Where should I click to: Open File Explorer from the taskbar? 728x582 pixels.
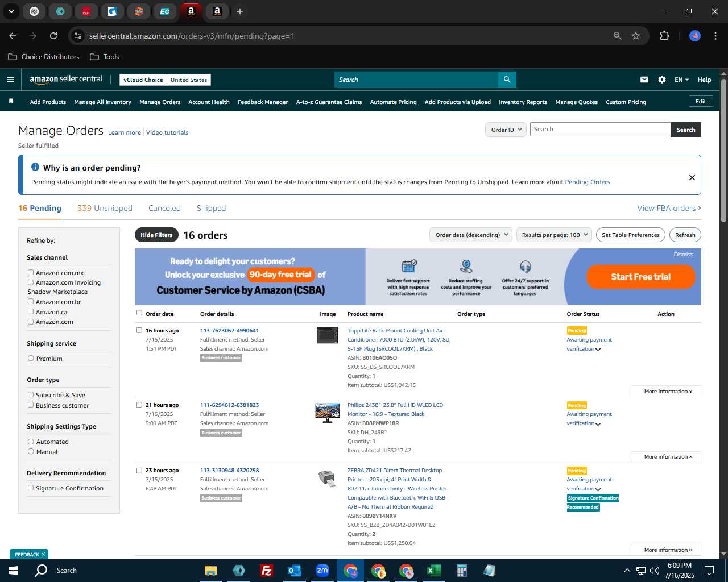click(x=211, y=571)
